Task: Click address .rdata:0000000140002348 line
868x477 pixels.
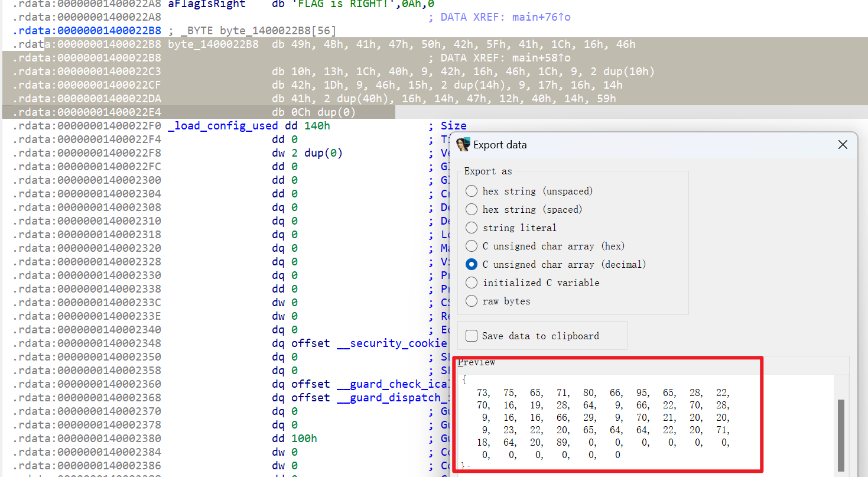Action: coord(86,343)
